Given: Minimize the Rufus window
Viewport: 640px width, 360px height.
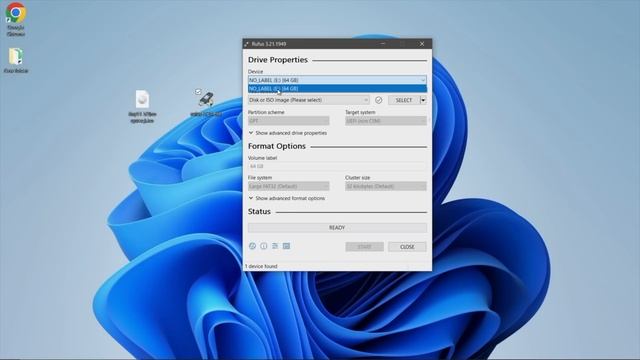Looking at the screenshot, I should (x=383, y=44).
